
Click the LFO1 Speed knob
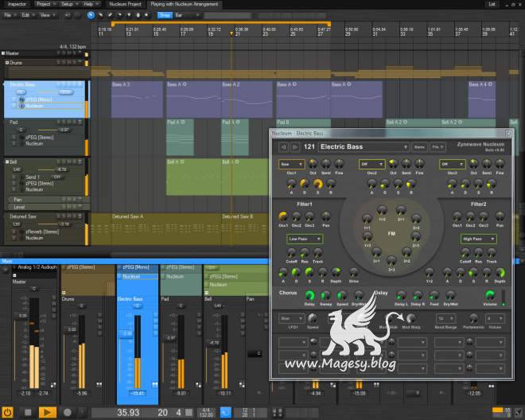coord(313,318)
